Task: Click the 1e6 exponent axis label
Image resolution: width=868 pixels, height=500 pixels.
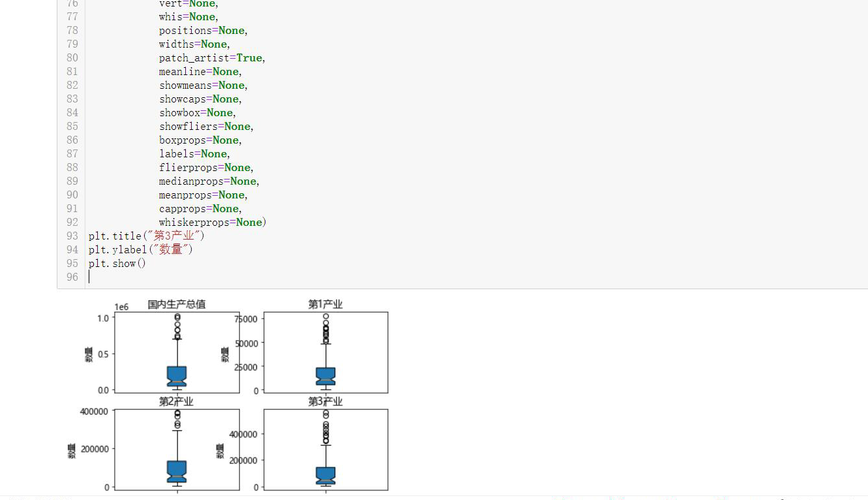Action: [x=121, y=307]
